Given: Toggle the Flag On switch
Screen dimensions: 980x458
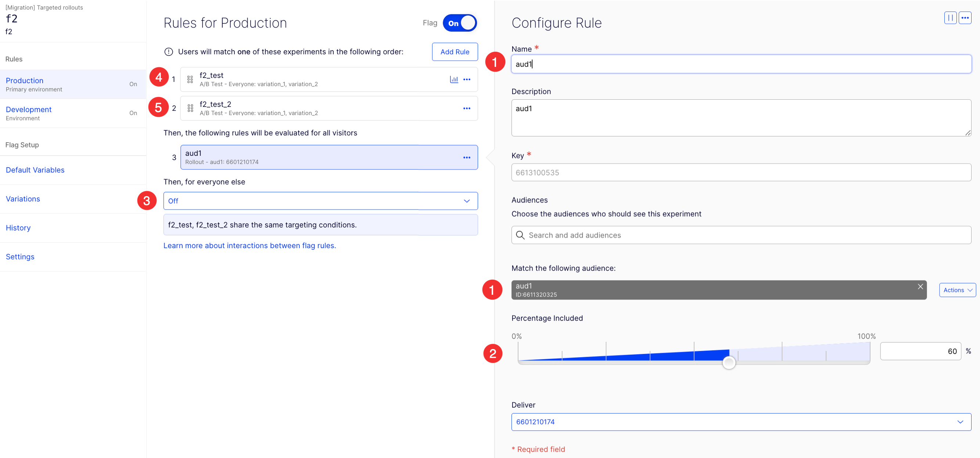Looking at the screenshot, I should click(460, 23).
